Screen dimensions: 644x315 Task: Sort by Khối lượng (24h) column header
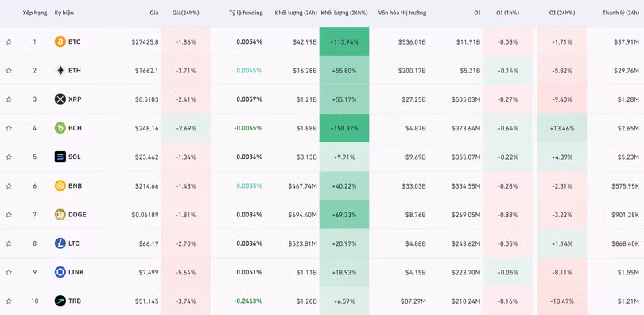point(296,13)
